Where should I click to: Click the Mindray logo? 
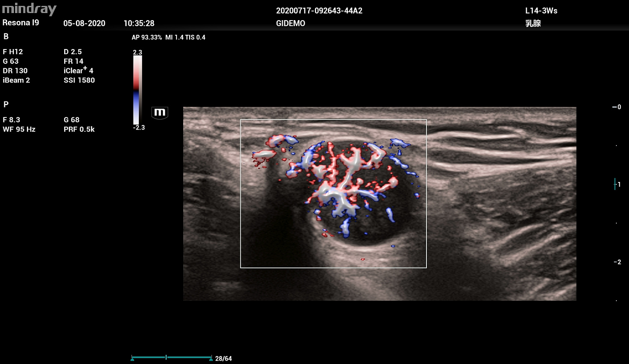pos(29,9)
